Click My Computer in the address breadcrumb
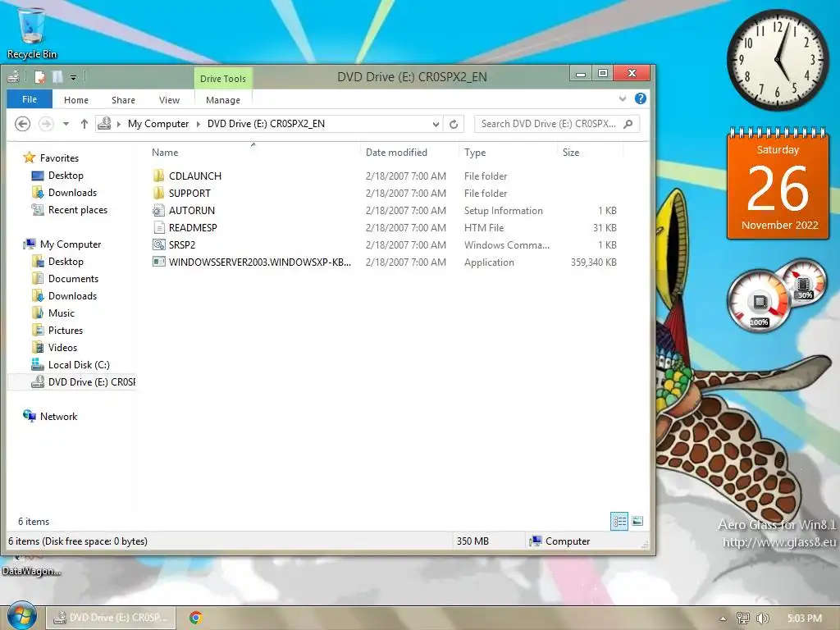Image resolution: width=840 pixels, height=630 pixels. point(158,124)
